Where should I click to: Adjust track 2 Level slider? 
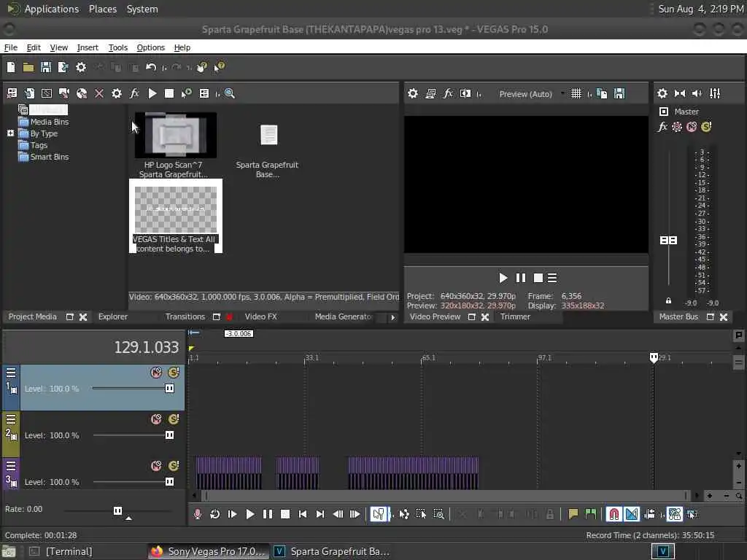169,435
